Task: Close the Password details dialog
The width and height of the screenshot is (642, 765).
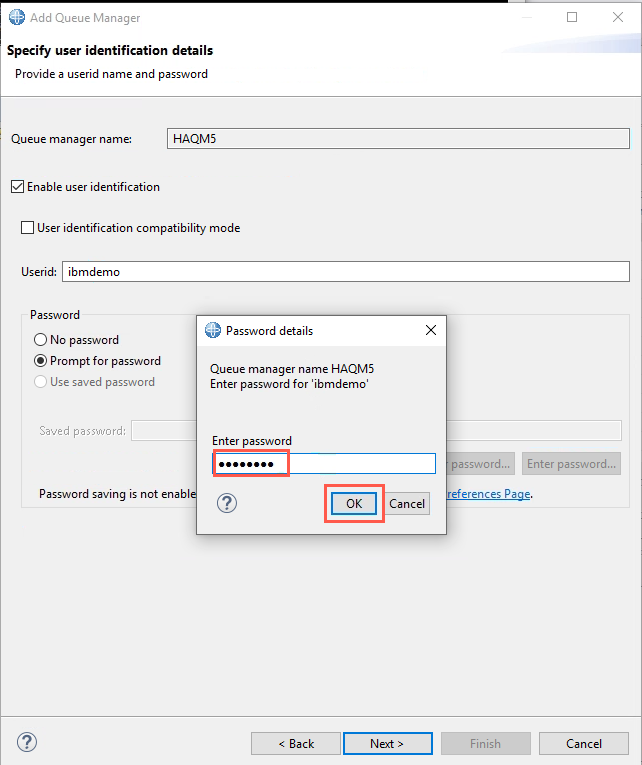Action: (x=431, y=330)
